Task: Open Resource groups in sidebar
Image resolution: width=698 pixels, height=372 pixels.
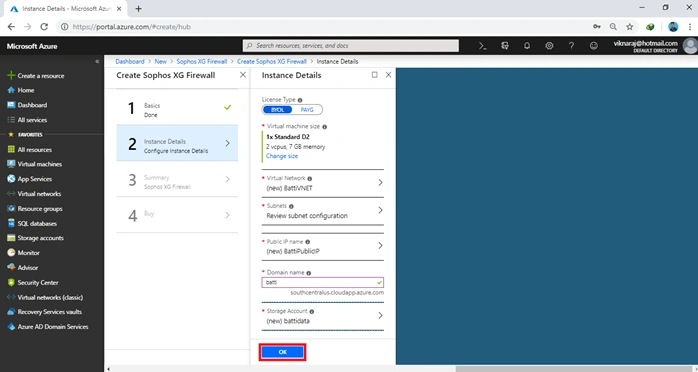Action: 35,209
